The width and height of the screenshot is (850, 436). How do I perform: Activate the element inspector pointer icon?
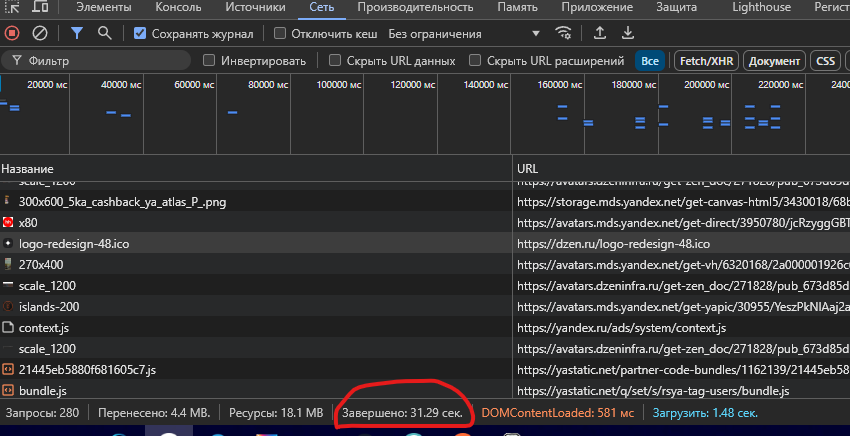pos(12,7)
